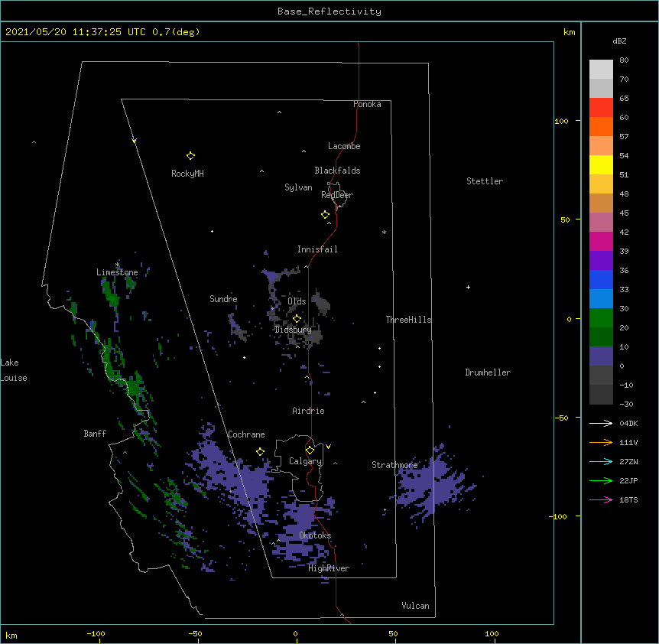
Task: Click the 04DK legend label
Action: pos(628,423)
